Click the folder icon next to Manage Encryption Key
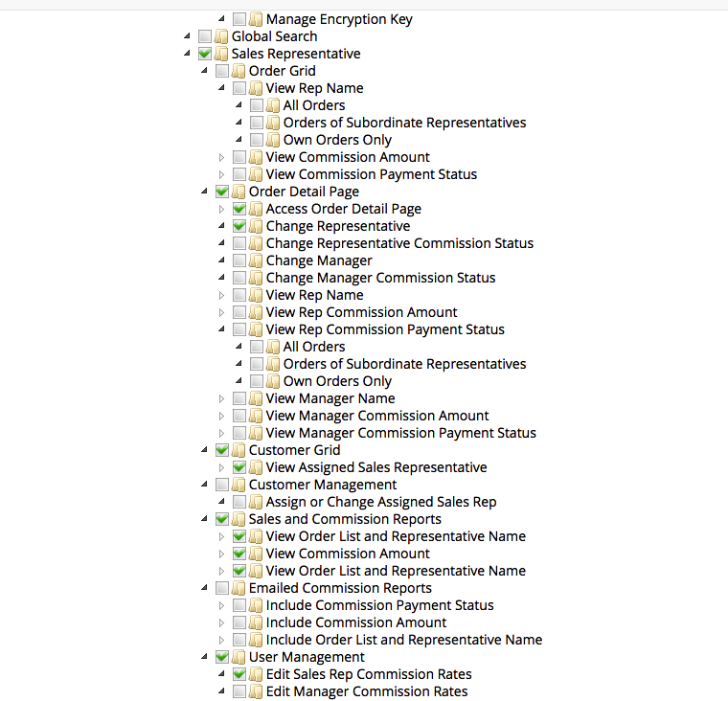 coord(256,19)
